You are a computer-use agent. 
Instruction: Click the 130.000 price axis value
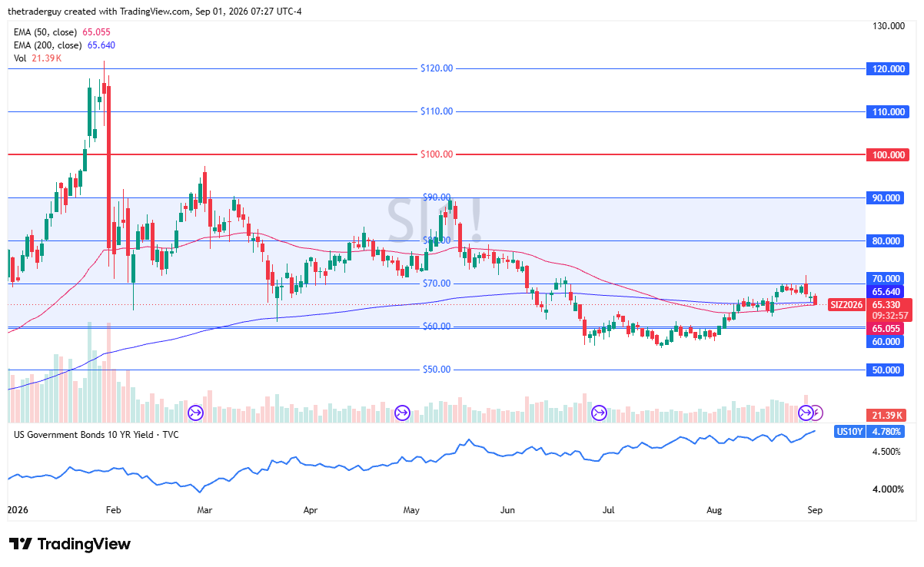pos(887,26)
